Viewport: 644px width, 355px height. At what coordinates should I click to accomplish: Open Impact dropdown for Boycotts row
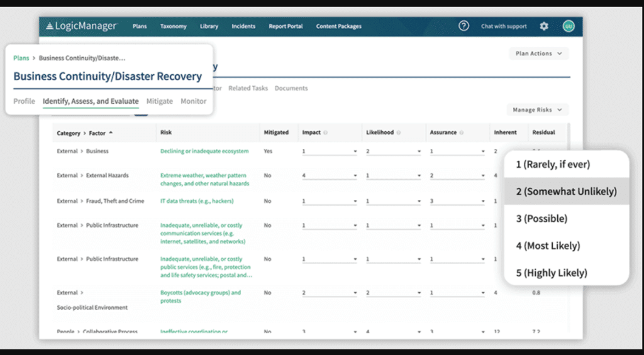[330, 293]
